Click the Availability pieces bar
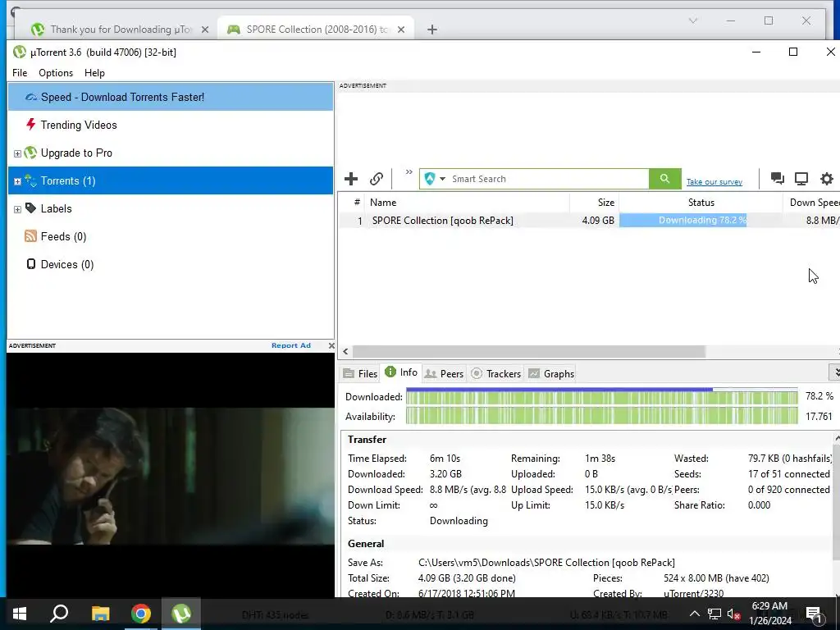 601,416
